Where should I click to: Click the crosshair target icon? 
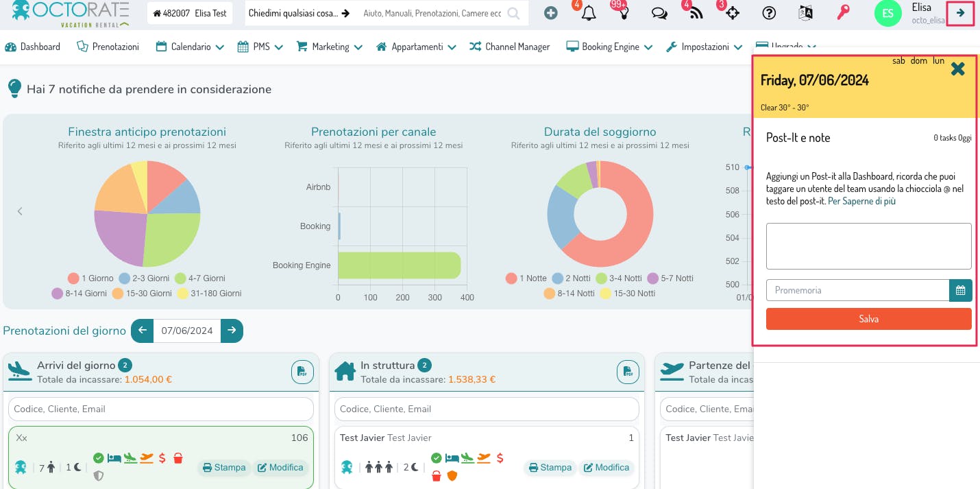pyautogui.click(x=733, y=13)
